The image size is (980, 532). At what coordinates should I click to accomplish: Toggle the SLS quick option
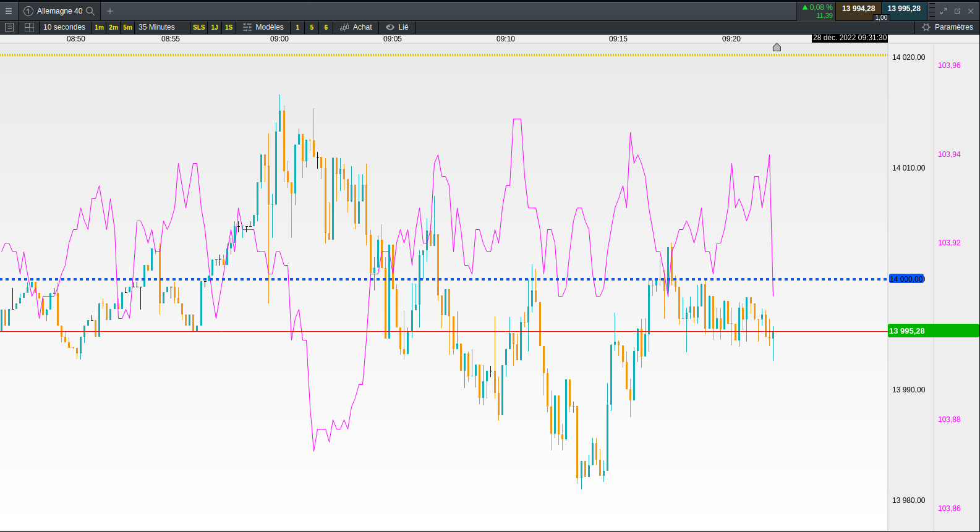point(198,27)
